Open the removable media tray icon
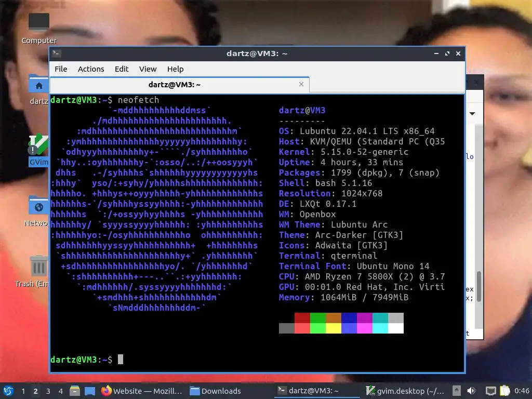Image resolution: width=532 pixels, height=399 pixels. click(x=457, y=391)
